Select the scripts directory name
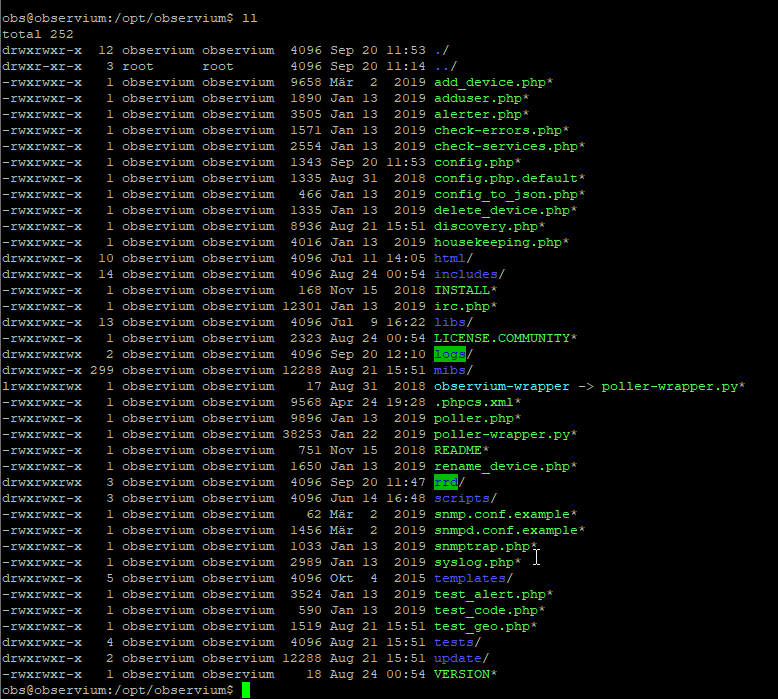Screen dimensions: 778x699 tap(461, 499)
